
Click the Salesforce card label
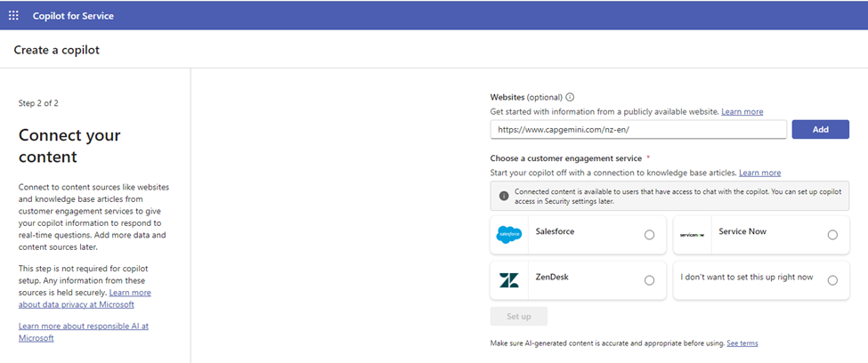555,231
